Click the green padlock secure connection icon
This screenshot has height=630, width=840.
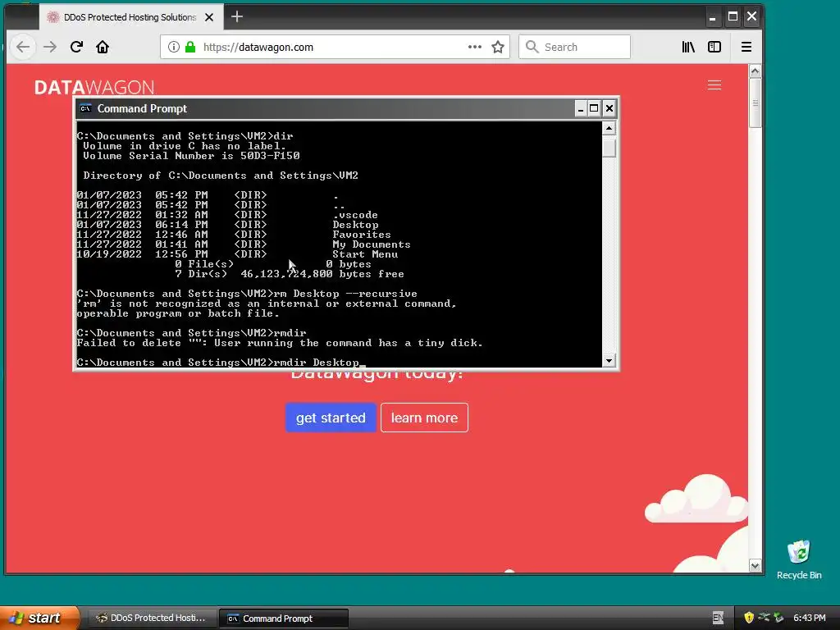point(190,47)
